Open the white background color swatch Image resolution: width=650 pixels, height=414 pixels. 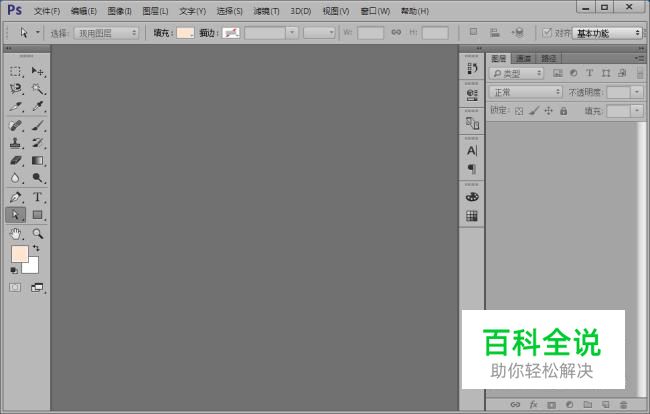tap(33, 267)
